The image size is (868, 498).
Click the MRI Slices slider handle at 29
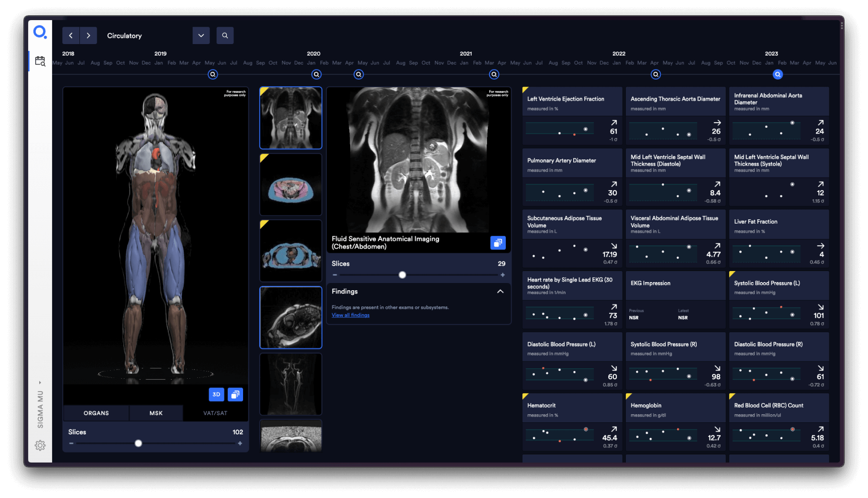[x=402, y=275]
